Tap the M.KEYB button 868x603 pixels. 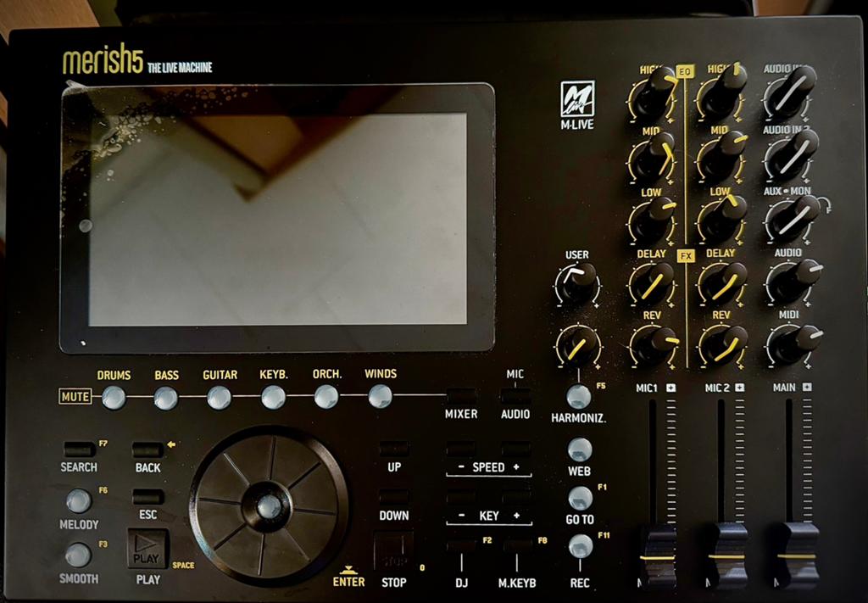(517, 544)
